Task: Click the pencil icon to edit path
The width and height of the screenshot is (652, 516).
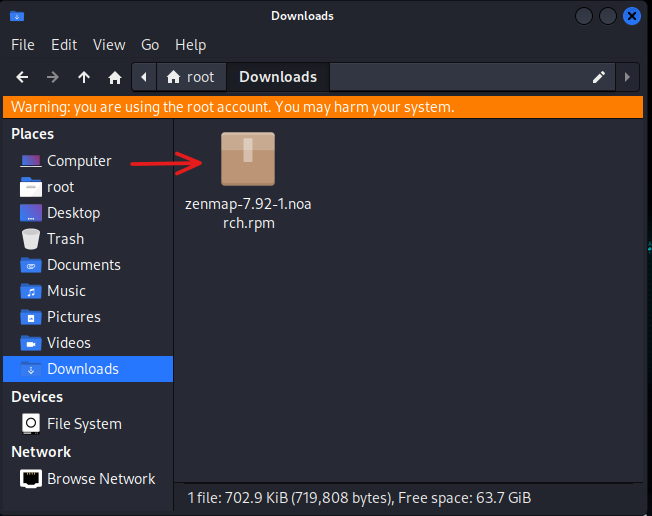Action: coord(599,77)
